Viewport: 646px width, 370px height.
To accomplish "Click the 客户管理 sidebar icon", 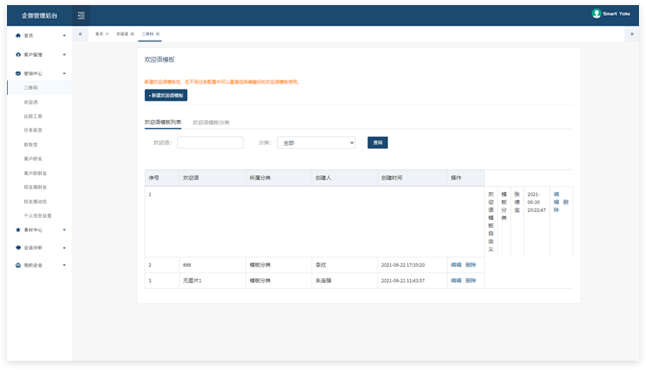I will click(x=18, y=54).
